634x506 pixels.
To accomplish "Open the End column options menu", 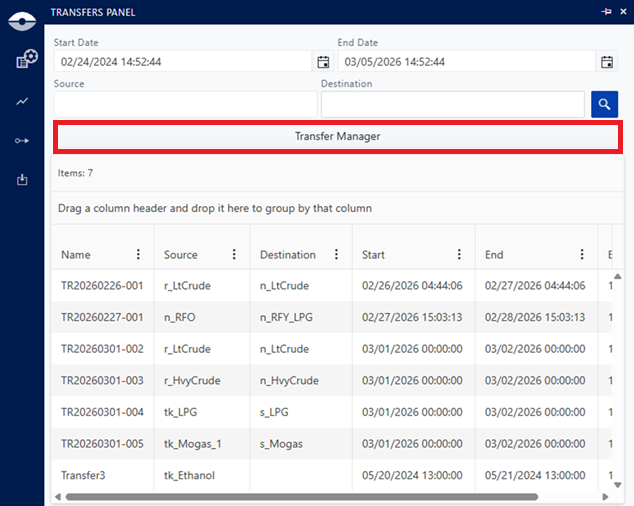I will pyautogui.click(x=582, y=254).
